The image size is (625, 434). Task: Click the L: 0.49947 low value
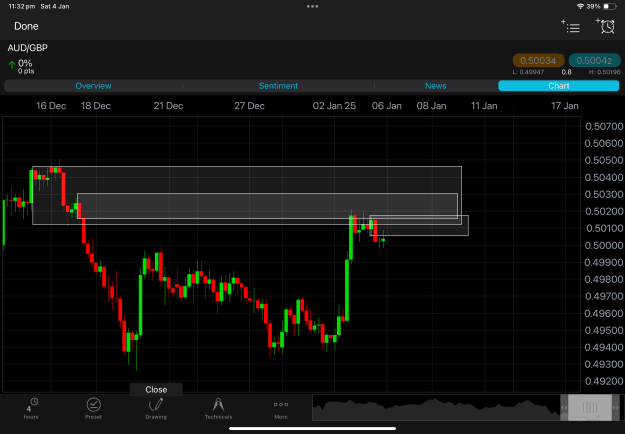pyautogui.click(x=529, y=72)
